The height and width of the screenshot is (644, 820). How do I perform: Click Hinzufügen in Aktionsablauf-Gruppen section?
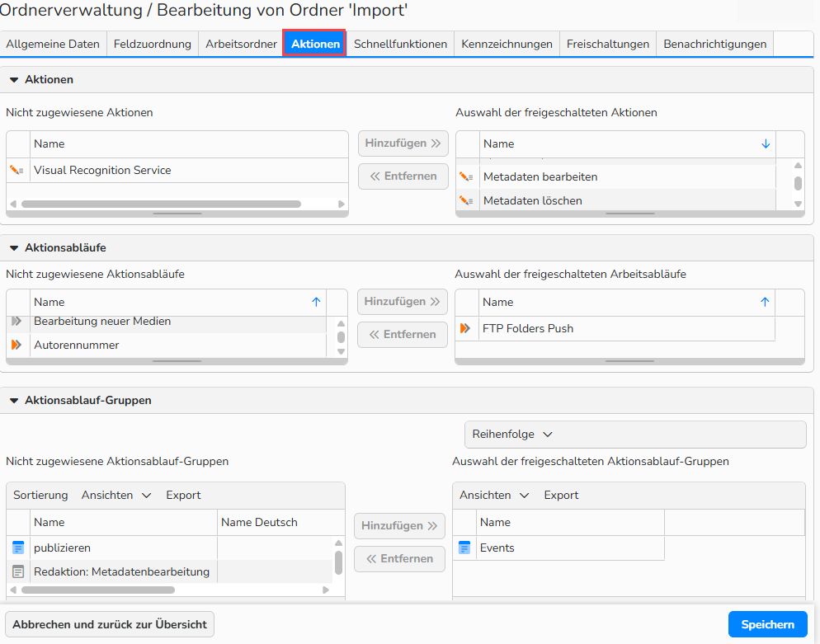pyautogui.click(x=399, y=526)
